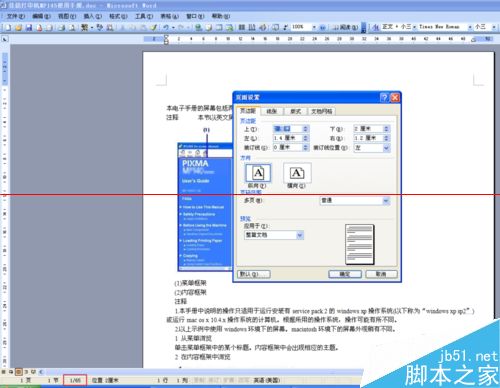
Task: Click the Styles and Formatting icon before 正文
Action: 375,27
